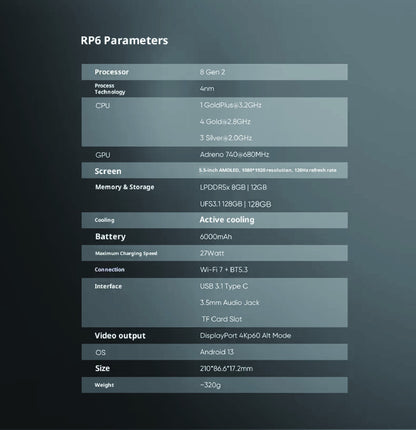
Task: Select the Active cooling value
Action: [227, 220]
